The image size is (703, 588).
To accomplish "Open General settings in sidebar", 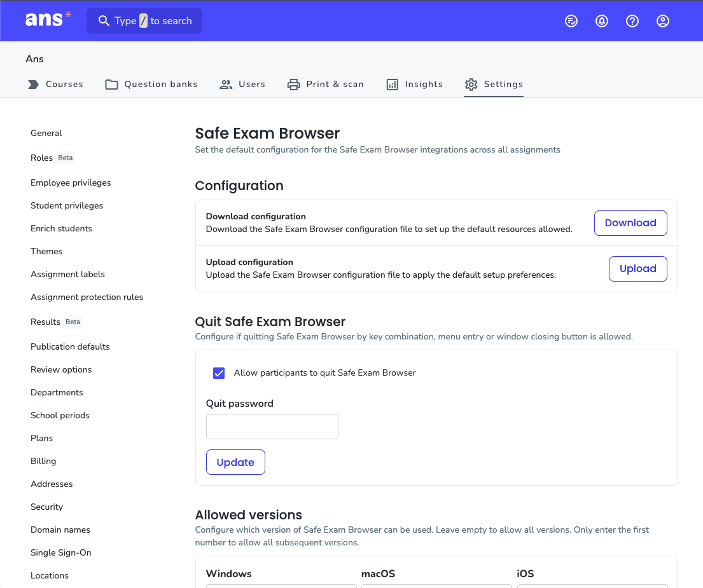I will pos(46,133).
